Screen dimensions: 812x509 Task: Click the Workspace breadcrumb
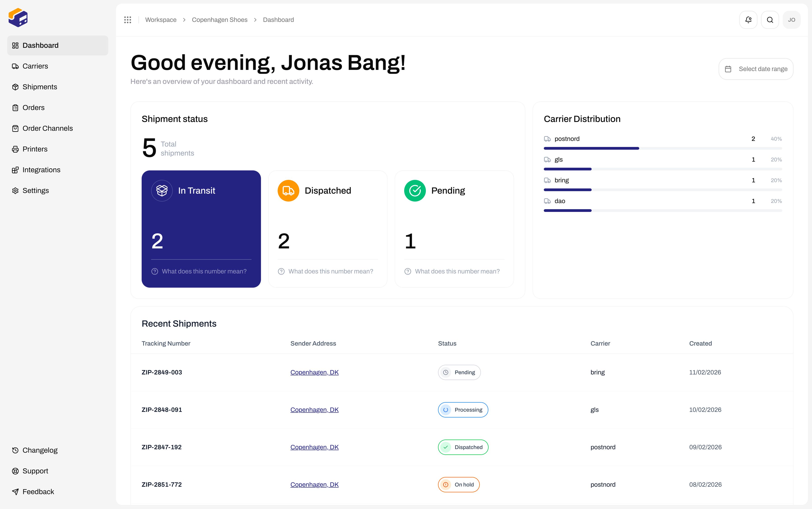[161, 20]
